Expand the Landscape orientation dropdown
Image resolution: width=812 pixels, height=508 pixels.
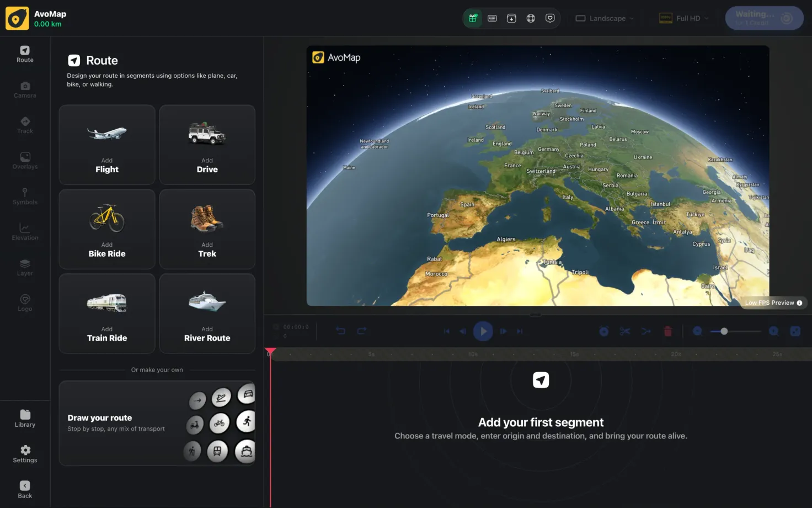(605, 18)
